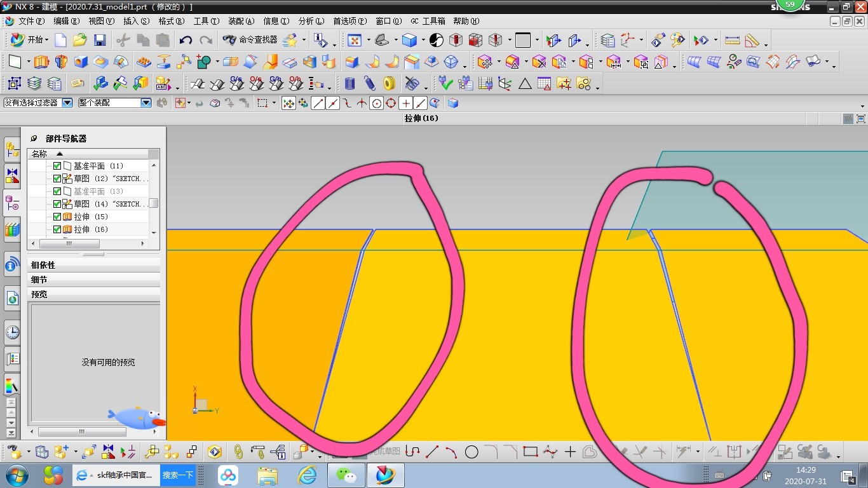Open the Assembly Navigator sidebar tab

click(12, 150)
